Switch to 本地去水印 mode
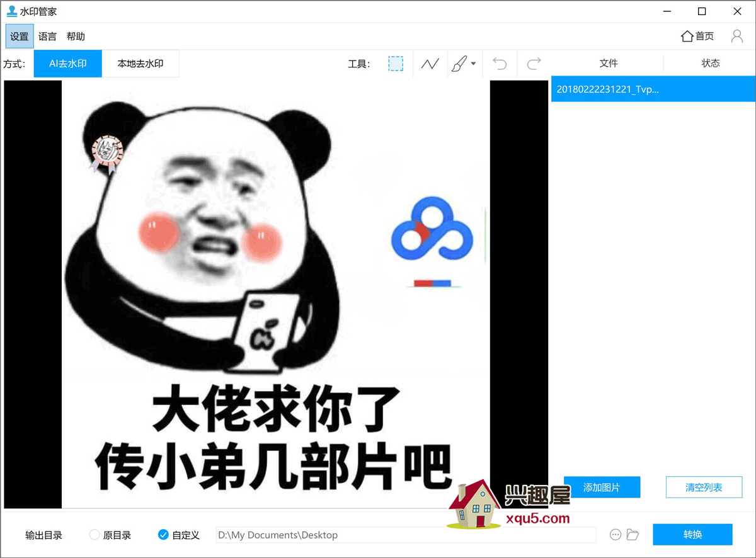 140,64
